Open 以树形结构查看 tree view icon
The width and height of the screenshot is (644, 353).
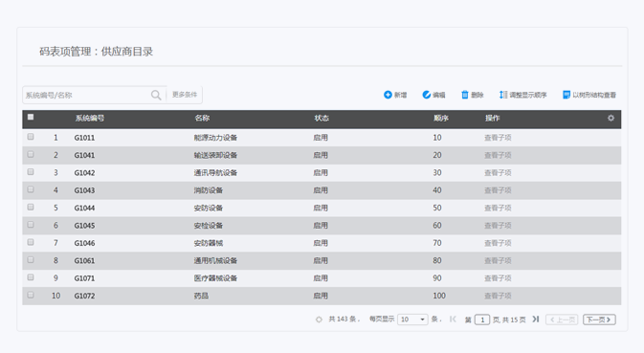tap(566, 95)
